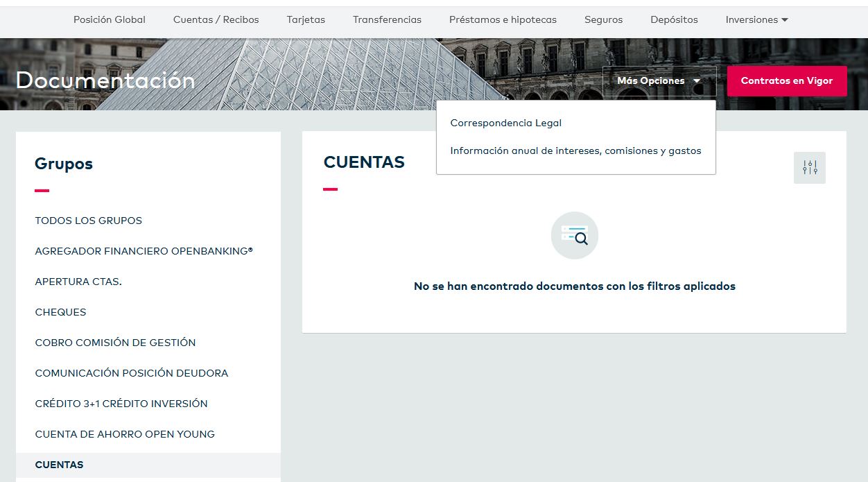Viewport: 868px width, 482px height.
Task: Switch to Depósitos section
Action: point(674,19)
